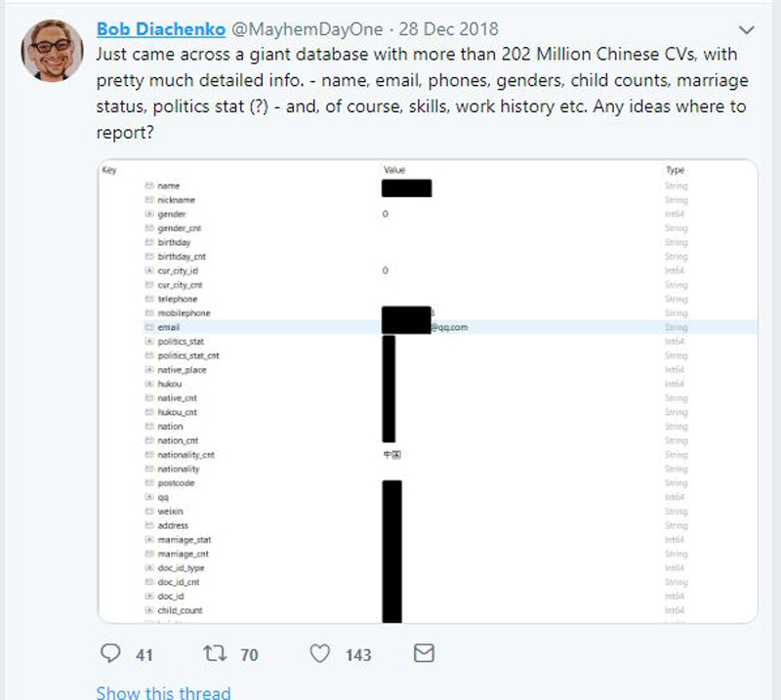
Task: Click the Show this thread link
Action: pyautogui.click(x=163, y=691)
